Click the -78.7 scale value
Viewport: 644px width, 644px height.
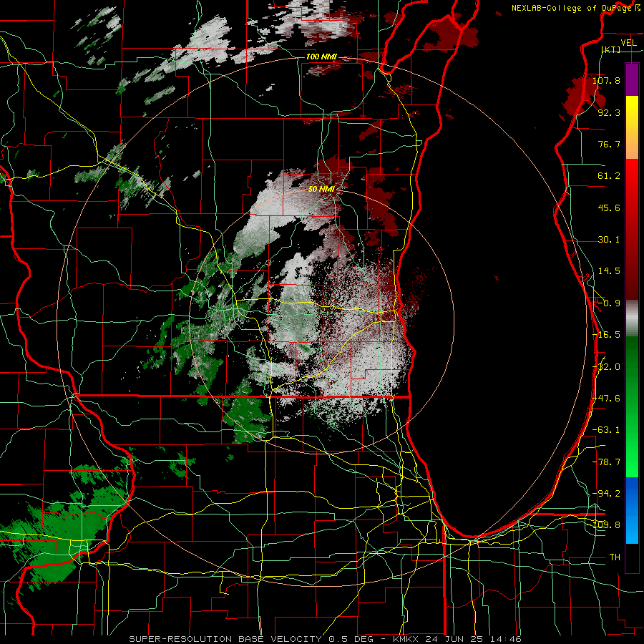606,462
